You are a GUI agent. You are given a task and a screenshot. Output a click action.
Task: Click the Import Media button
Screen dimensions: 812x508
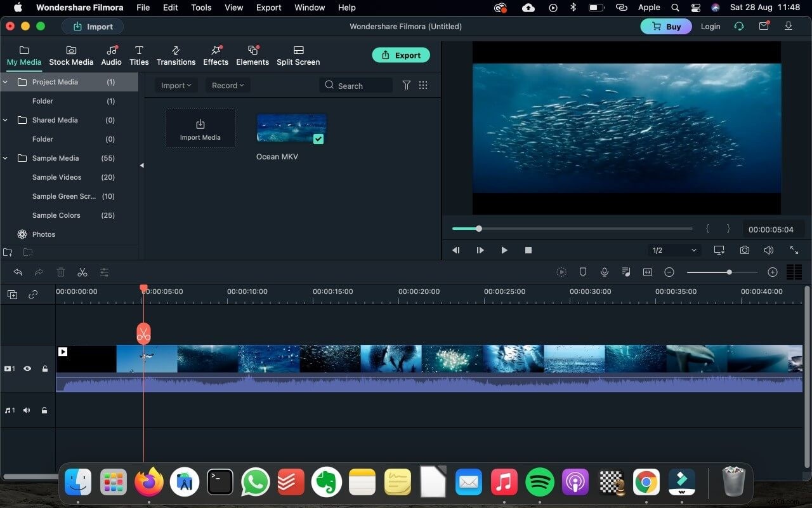point(200,128)
